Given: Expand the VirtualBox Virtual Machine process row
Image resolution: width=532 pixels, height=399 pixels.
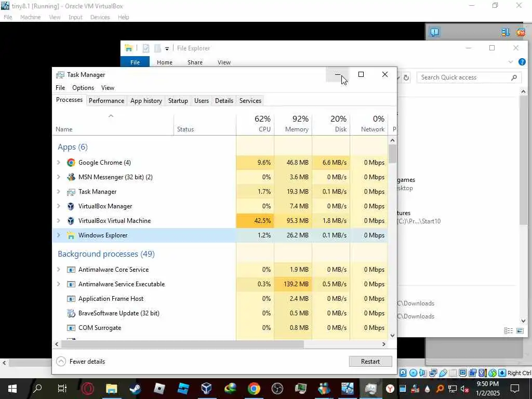Looking at the screenshot, I should (x=58, y=221).
